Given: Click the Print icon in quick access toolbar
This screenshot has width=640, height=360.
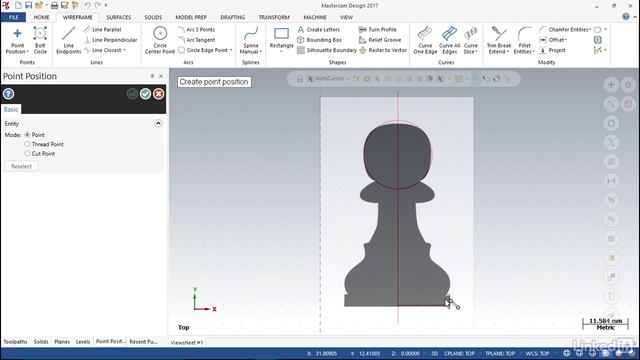Looking at the screenshot, I should [54, 5].
